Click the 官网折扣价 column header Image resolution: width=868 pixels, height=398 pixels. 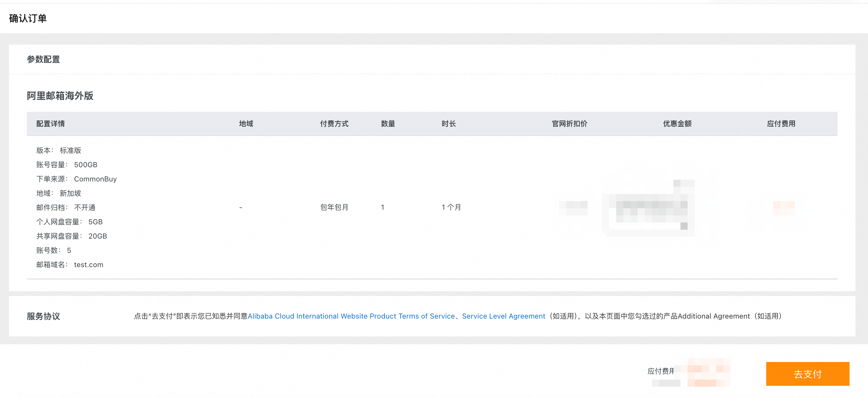click(x=569, y=123)
